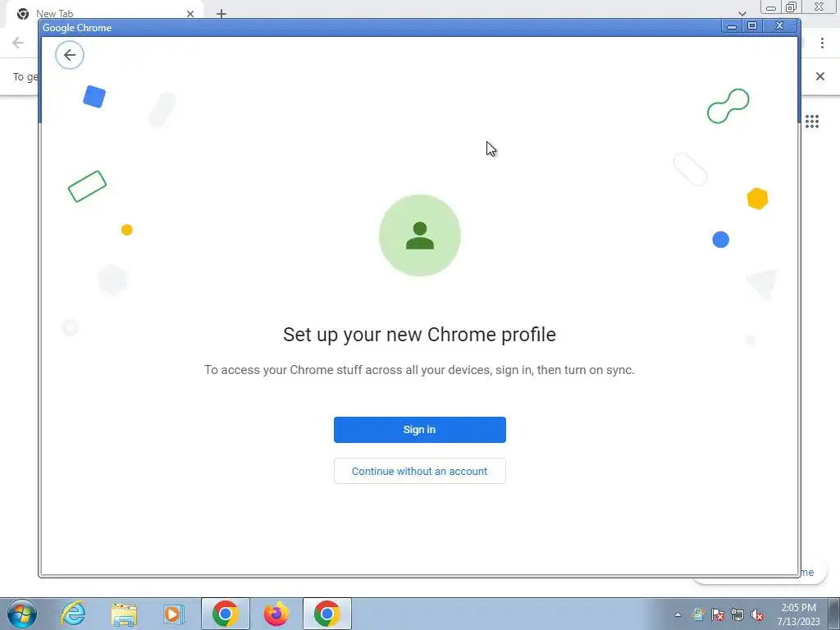Maximize the Google Chrome profile dialog

click(752, 26)
